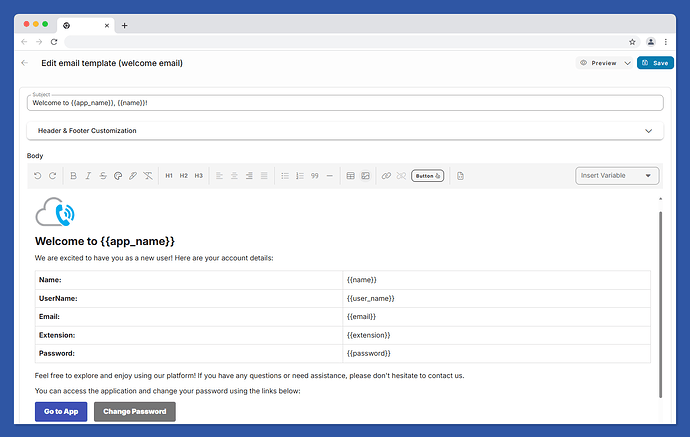Click the {{name}} table cell
Viewport: 690px width, 437px height.
[x=497, y=280]
